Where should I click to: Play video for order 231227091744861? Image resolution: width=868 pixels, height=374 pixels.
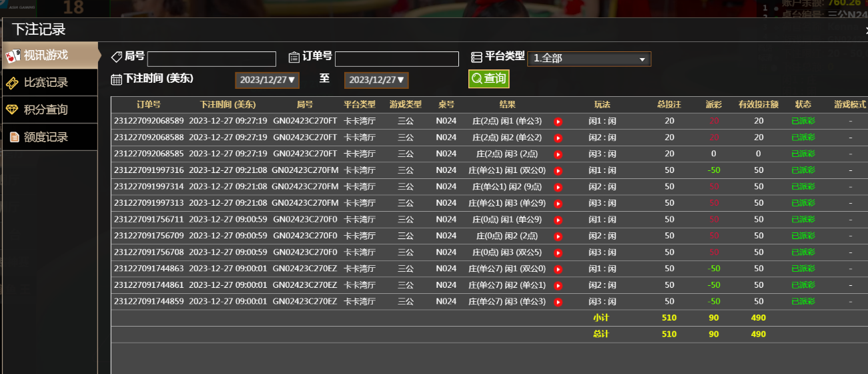click(x=558, y=286)
